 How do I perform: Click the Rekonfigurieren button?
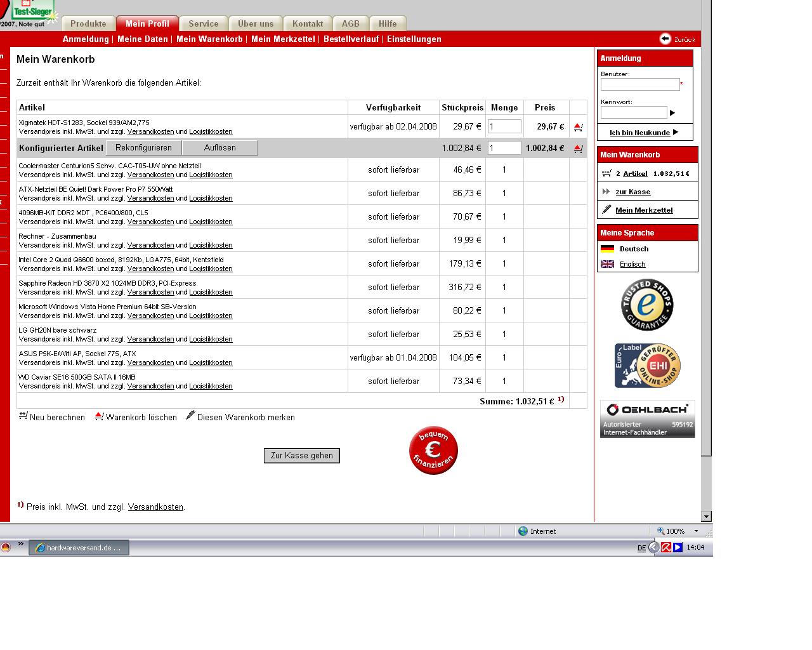(x=143, y=148)
